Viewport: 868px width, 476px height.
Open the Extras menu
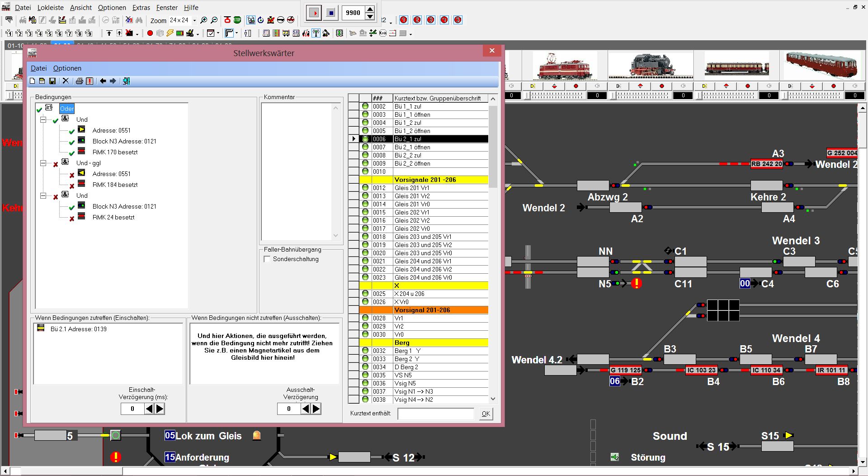click(x=141, y=8)
